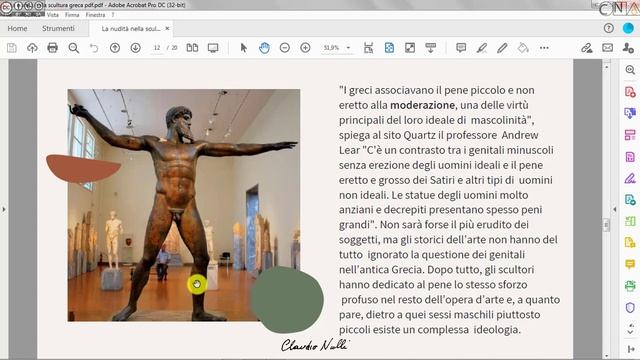
Task: Open the Firma menu
Action: tap(72, 15)
